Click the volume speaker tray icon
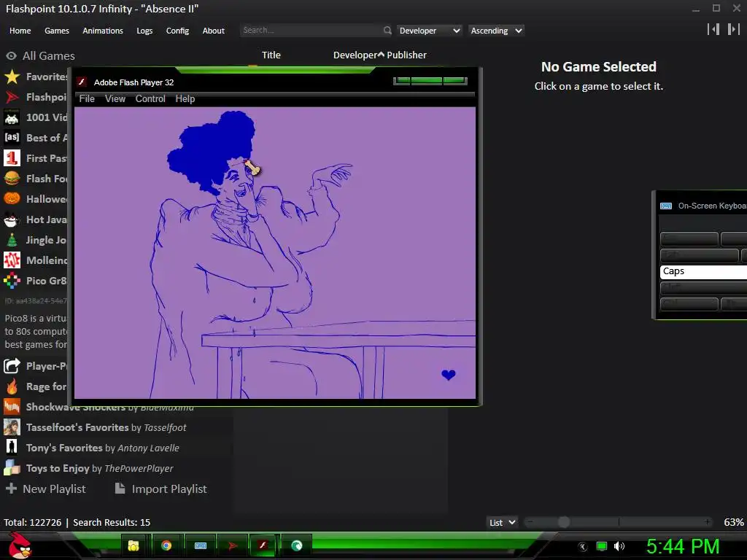Screen dimensions: 747x560 pyautogui.click(x=619, y=546)
